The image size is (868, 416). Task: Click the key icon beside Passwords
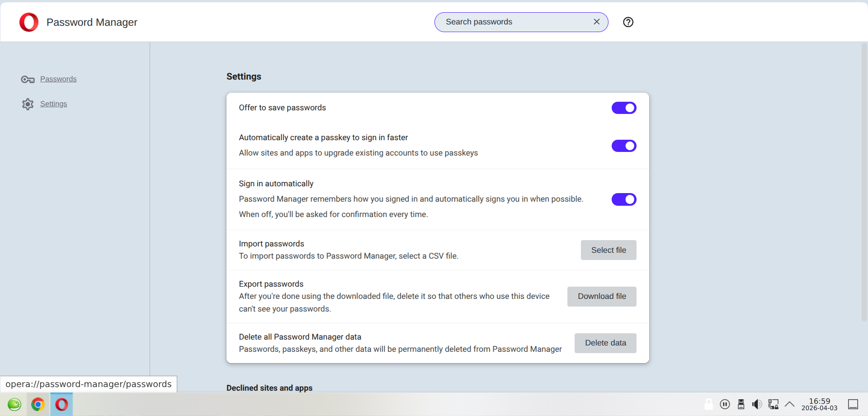[28, 80]
